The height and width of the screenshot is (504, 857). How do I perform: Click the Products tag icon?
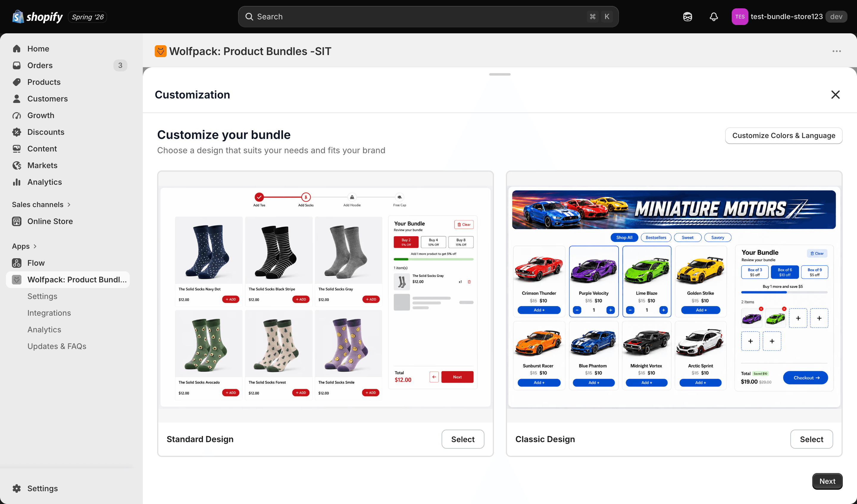click(17, 82)
